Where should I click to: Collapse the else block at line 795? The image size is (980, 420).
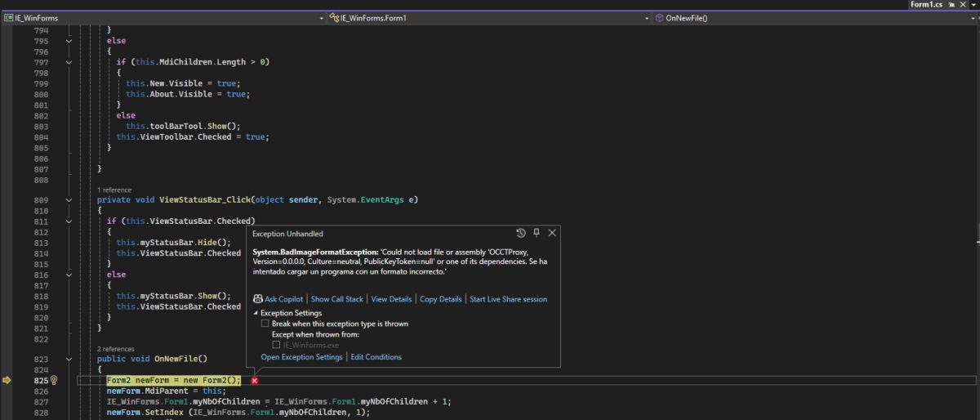(x=69, y=41)
